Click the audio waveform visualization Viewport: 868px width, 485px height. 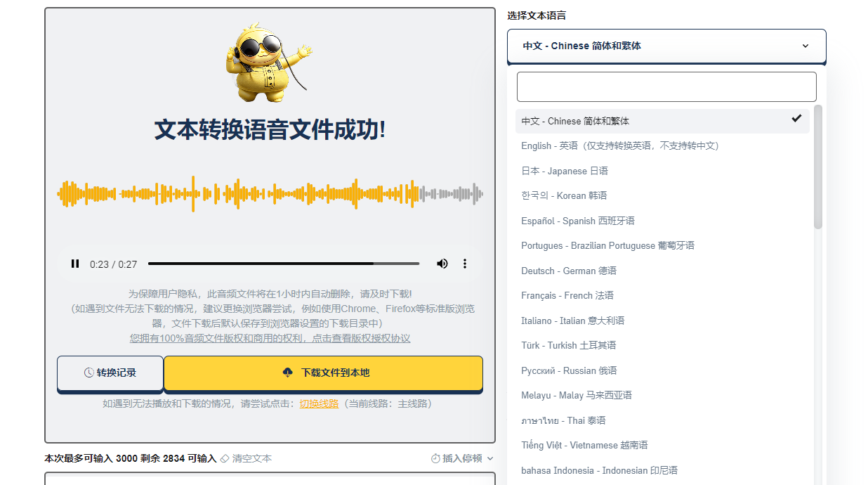click(270, 194)
